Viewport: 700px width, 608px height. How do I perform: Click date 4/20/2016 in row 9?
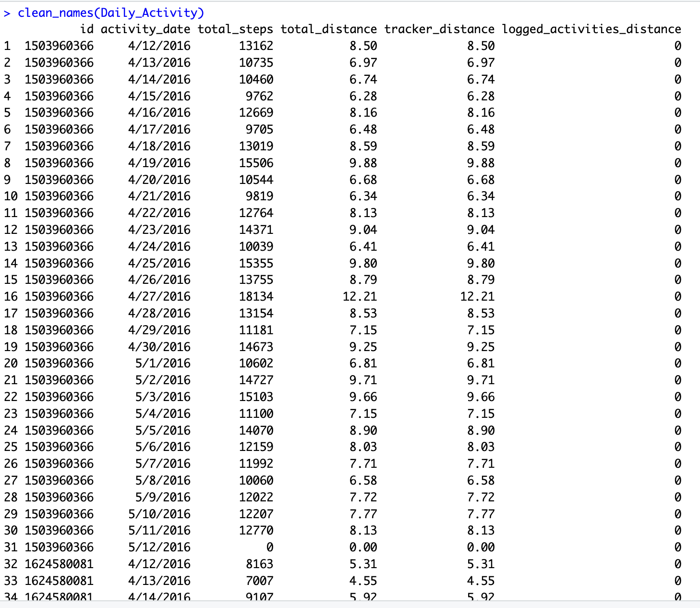click(159, 180)
